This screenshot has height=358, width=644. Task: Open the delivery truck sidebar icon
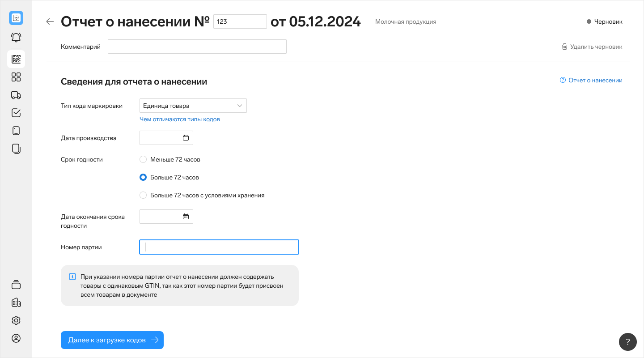tap(16, 95)
